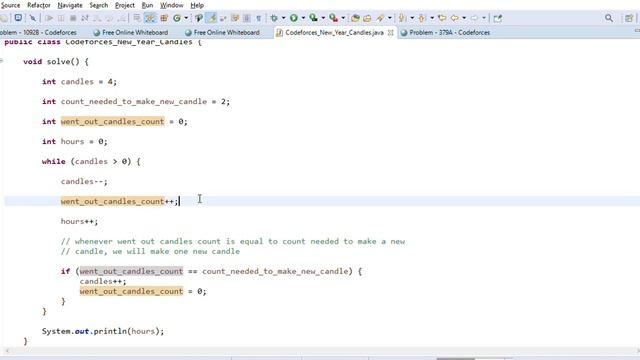
Task: Click the Terminate debug icon
Action: 73,18
